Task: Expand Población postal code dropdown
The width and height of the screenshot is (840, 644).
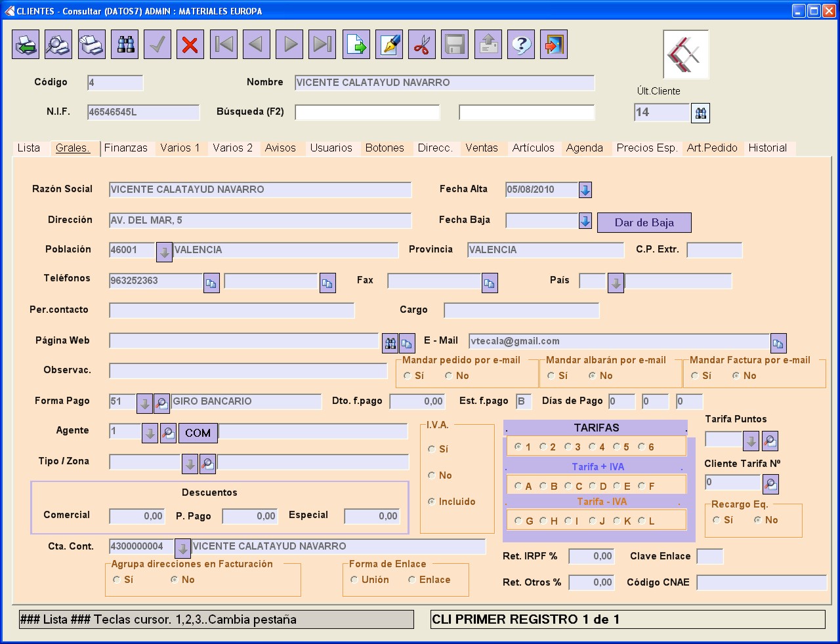Action: click(164, 252)
